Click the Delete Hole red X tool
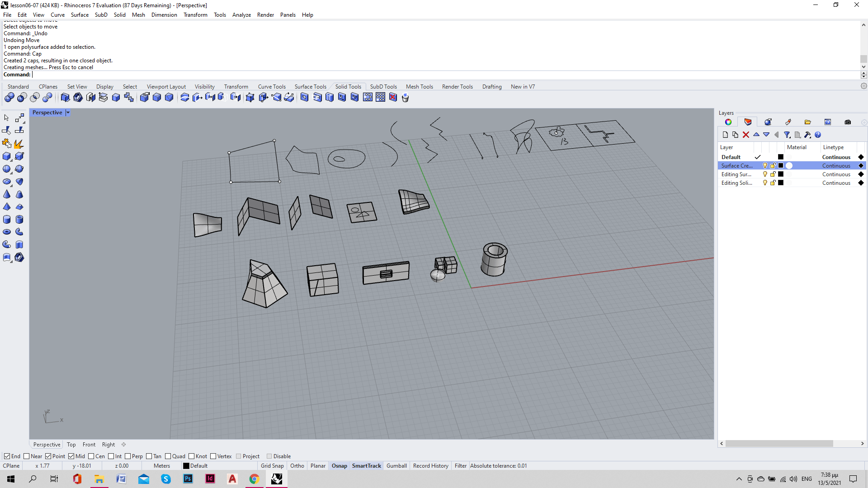This screenshot has height=488, width=868. pos(393,97)
